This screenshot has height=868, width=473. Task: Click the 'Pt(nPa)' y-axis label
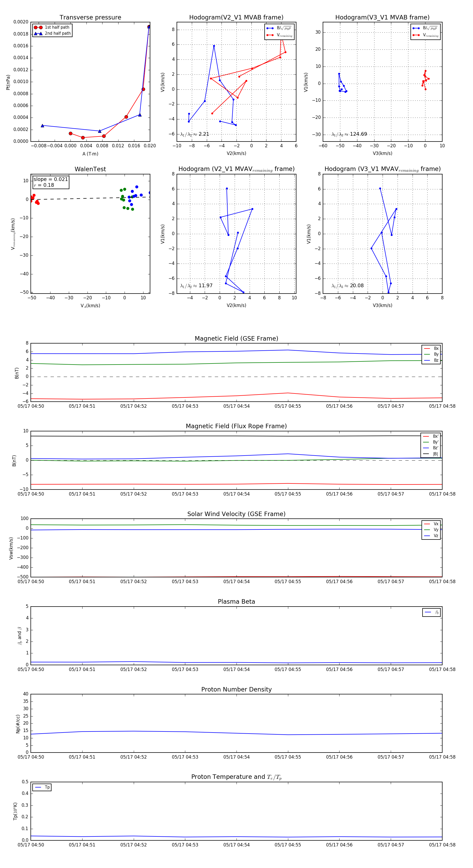tap(8, 82)
